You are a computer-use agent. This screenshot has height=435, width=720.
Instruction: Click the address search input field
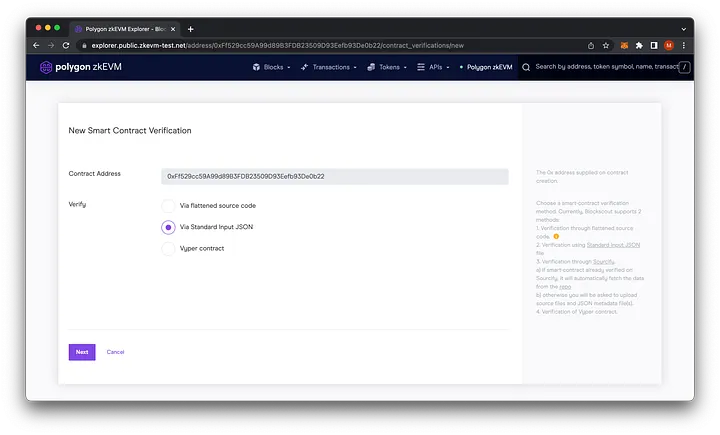tap(605, 67)
